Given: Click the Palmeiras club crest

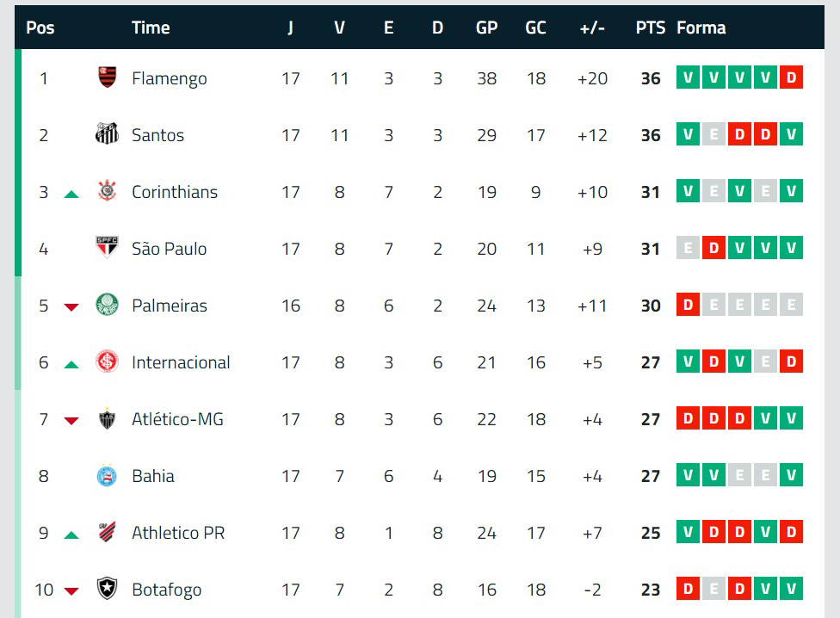Looking at the screenshot, I should click(x=107, y=305).
